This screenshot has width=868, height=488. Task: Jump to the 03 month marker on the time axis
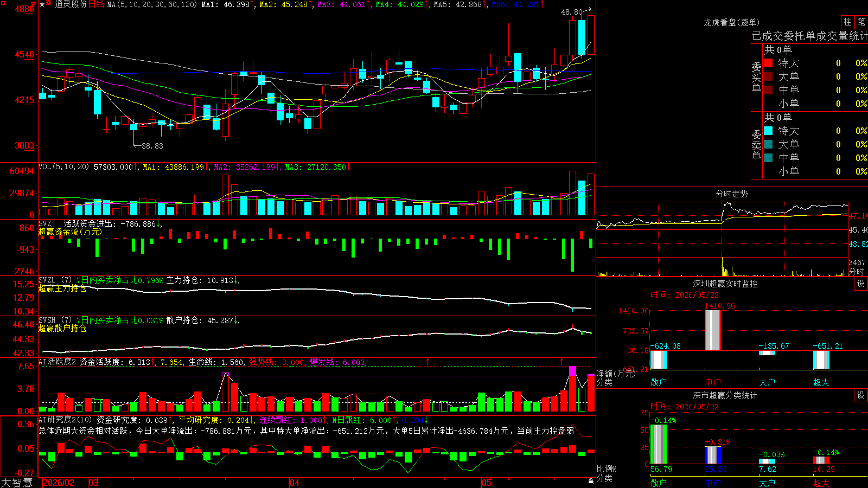pos(93,483)
